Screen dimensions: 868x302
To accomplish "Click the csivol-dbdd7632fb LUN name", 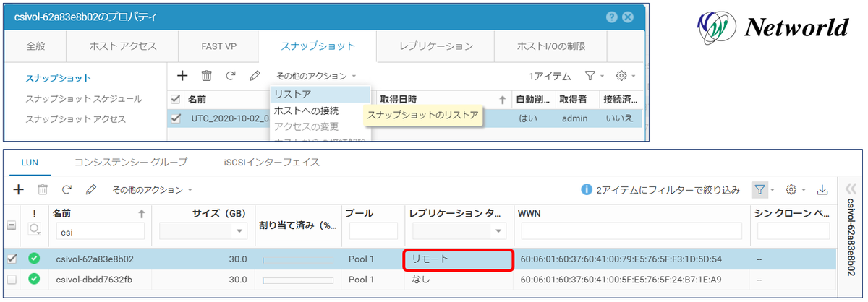I will (93, 279).
